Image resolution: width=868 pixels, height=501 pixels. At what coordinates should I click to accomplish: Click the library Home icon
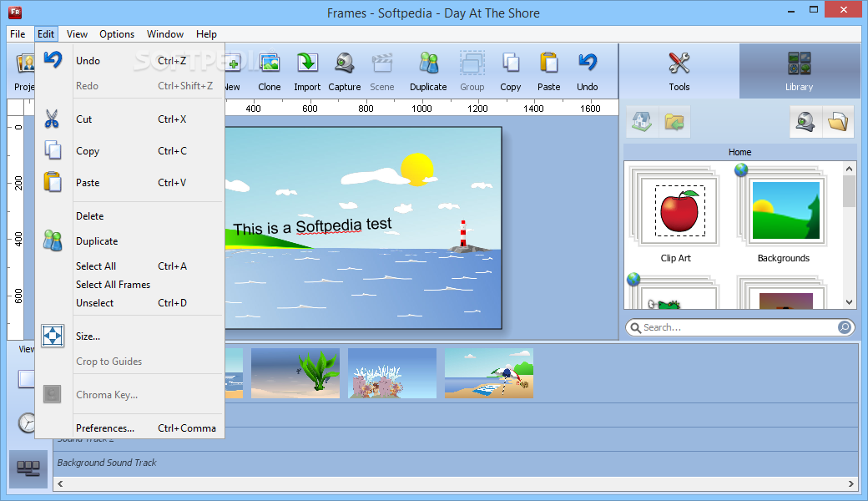(642, 122)
